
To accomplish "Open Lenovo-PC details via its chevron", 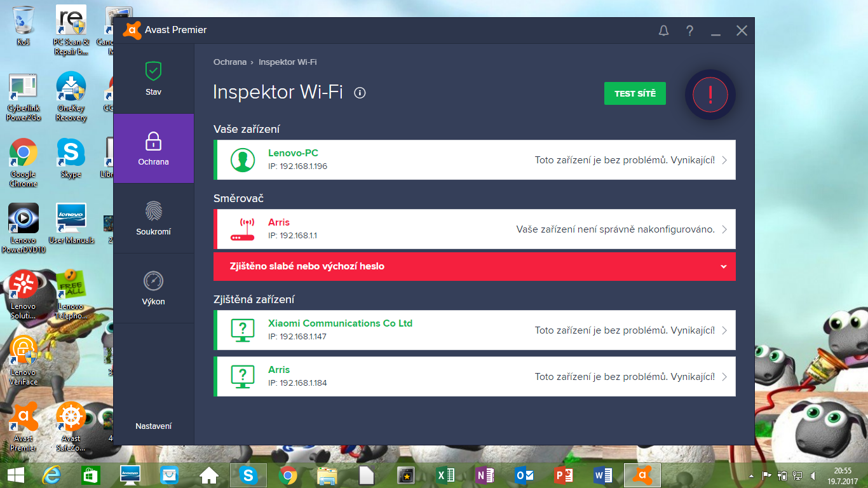I will pyautogui.click(x=725, y=160).
